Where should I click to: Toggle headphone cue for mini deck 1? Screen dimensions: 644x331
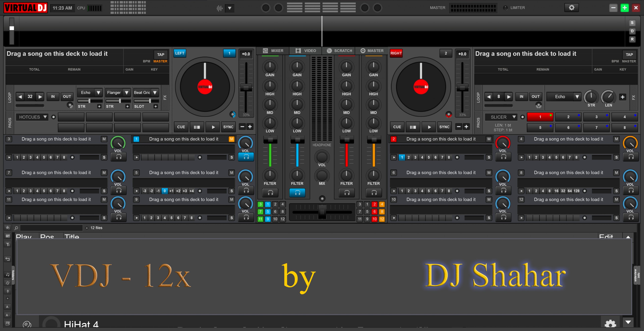click(246, 157)
